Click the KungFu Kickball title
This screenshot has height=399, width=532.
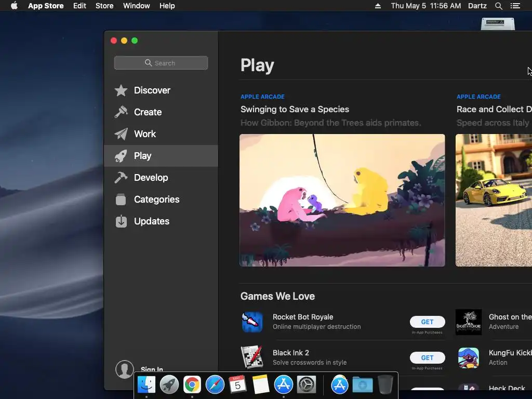click(x=510, y=353)
